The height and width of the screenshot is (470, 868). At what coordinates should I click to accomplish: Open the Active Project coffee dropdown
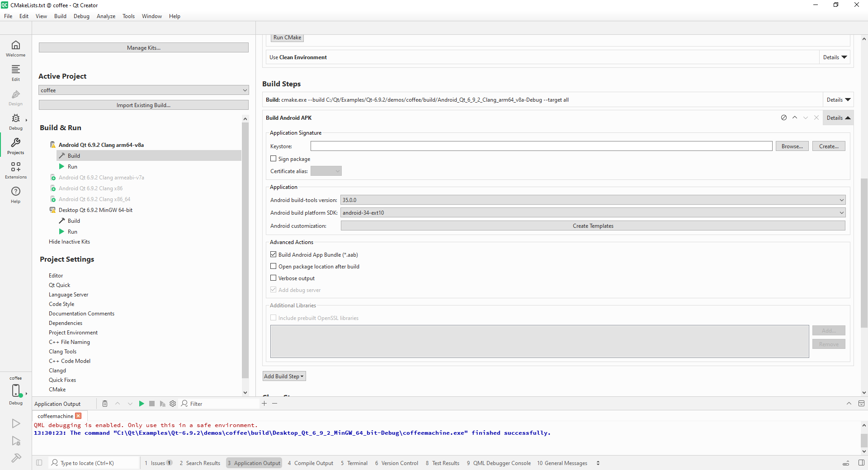click(144, 90)
